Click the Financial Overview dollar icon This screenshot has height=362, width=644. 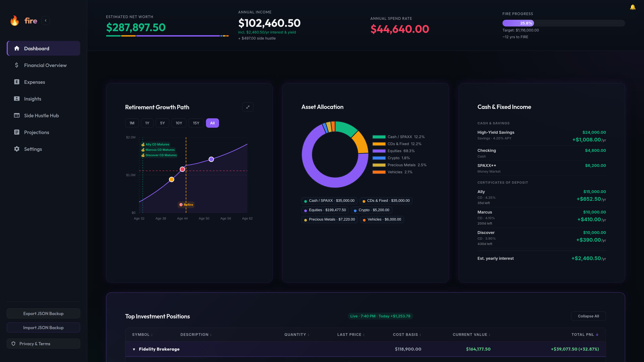click(x=17, y=65)
